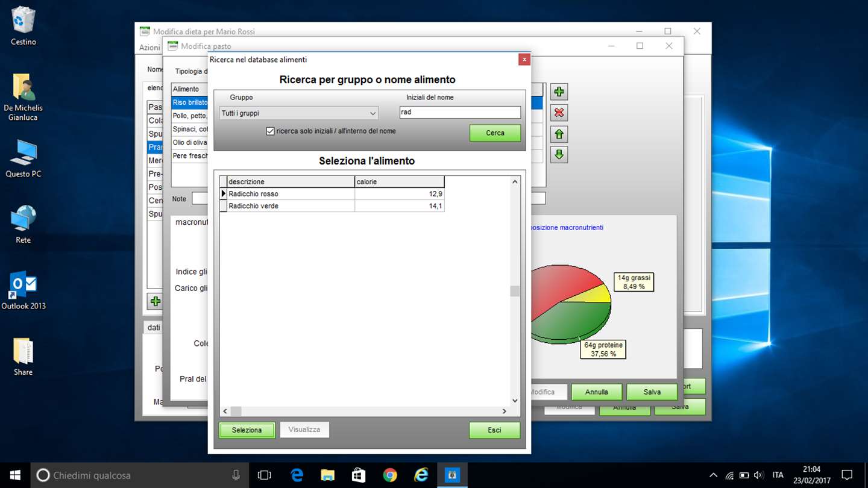Move food down with green down arrow
This screenshot has width=868, height=488.
click(559, 155)
